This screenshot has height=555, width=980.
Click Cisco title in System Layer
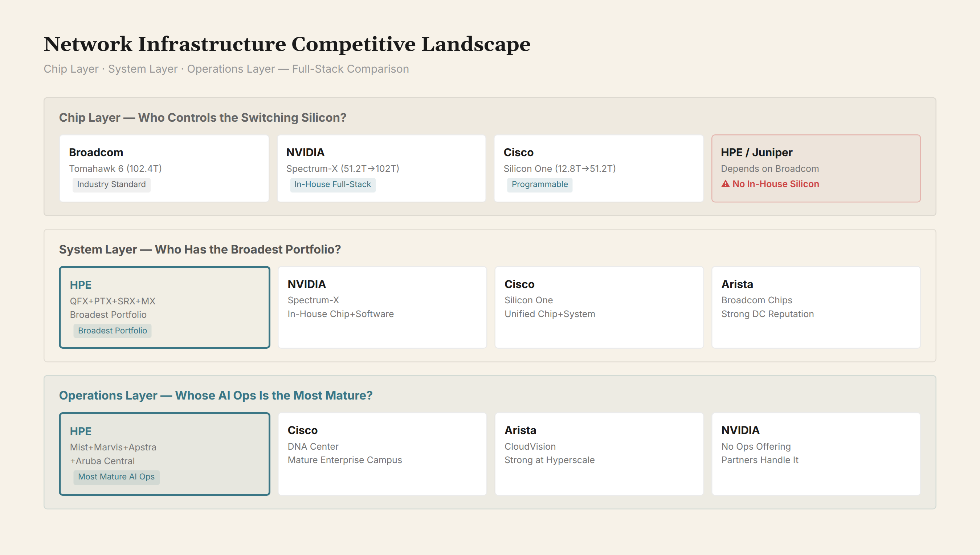pyautogui.click(x=519, y=284)
